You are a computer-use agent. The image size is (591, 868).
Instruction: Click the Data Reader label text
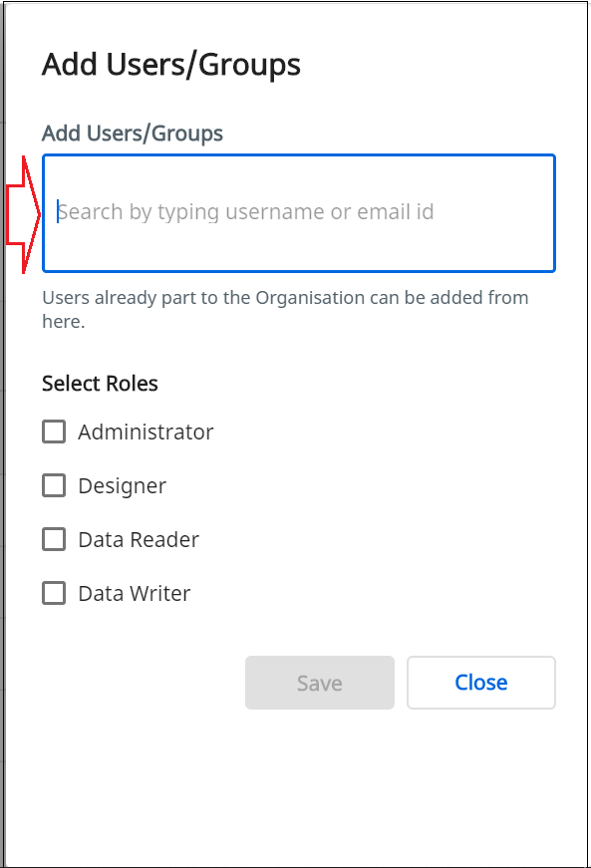[x=139, y=540]
